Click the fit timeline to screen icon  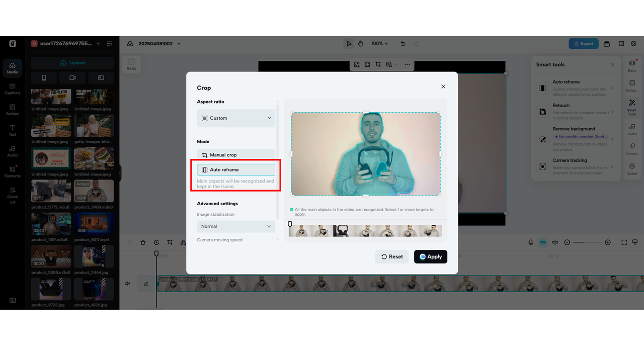tap(624, 242)
